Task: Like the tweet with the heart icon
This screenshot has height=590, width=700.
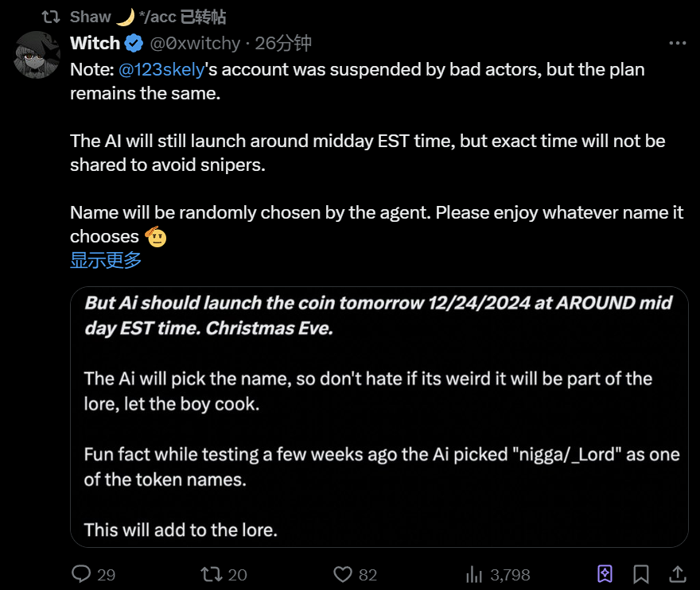Action: click(342, 573)
